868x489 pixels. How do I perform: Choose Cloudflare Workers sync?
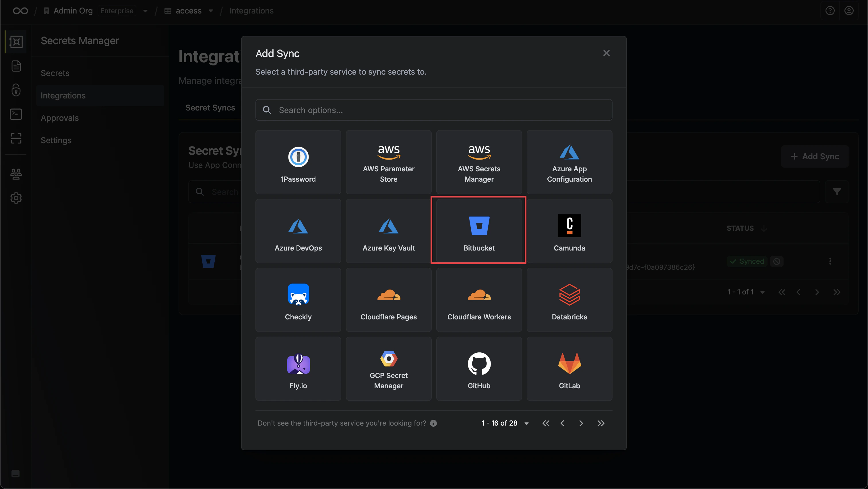point(479,300)
